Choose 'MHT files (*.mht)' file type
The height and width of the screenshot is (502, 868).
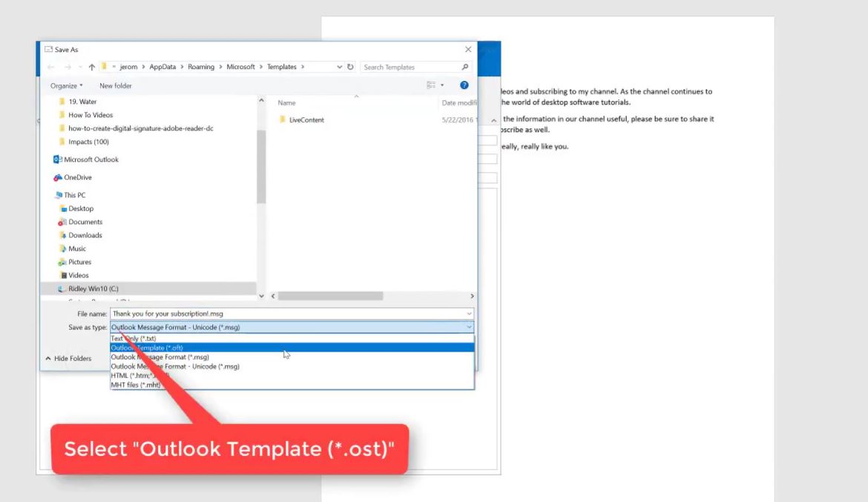click(x=292, y=385)
